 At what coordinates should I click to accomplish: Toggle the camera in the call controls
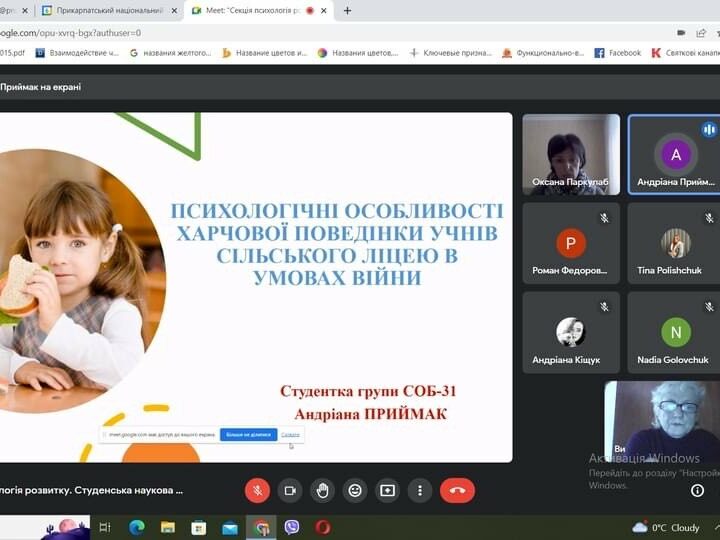pyautogui.click(x=290, y=490)
